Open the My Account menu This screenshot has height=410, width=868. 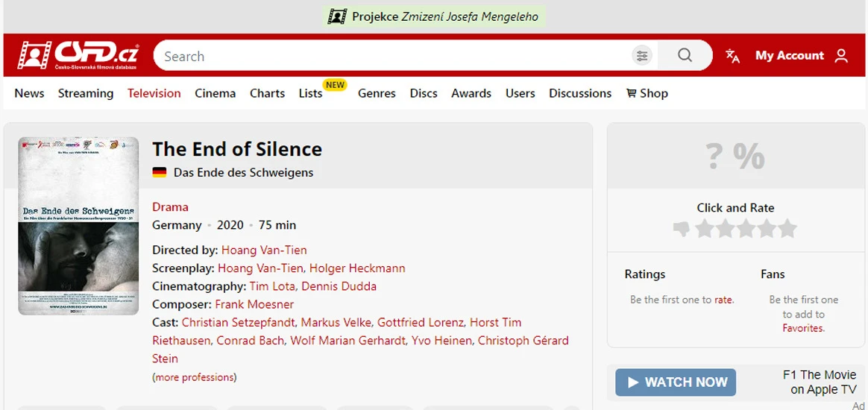coord(789,56)
